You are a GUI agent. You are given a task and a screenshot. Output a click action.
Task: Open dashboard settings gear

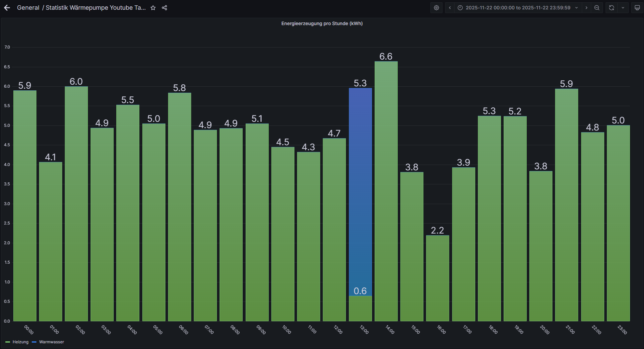[436, 8]
